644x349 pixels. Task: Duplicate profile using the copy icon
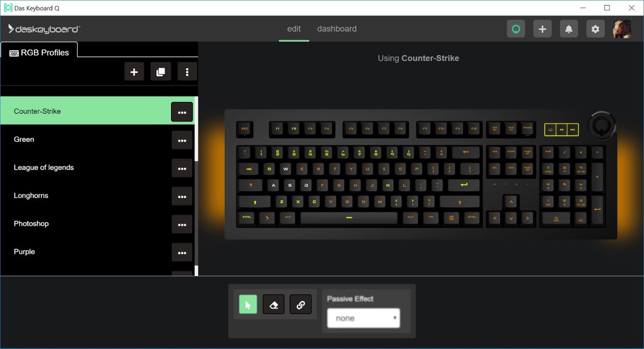coord(160,72)
